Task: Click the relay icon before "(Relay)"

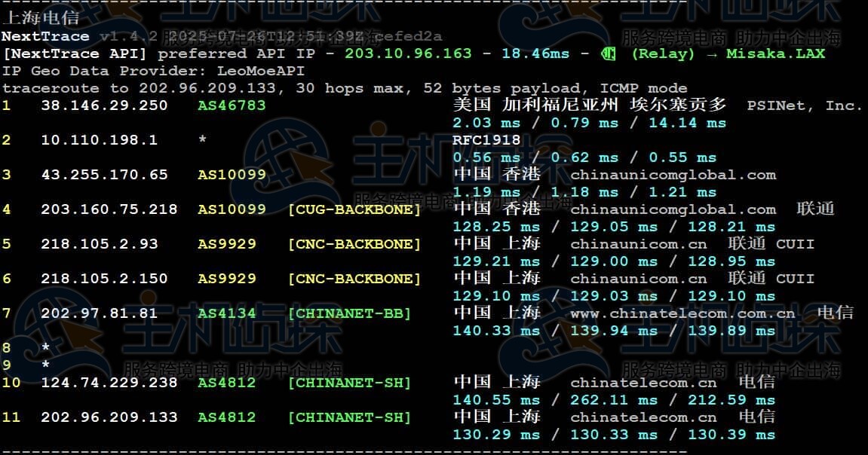Action: point(608,53)
